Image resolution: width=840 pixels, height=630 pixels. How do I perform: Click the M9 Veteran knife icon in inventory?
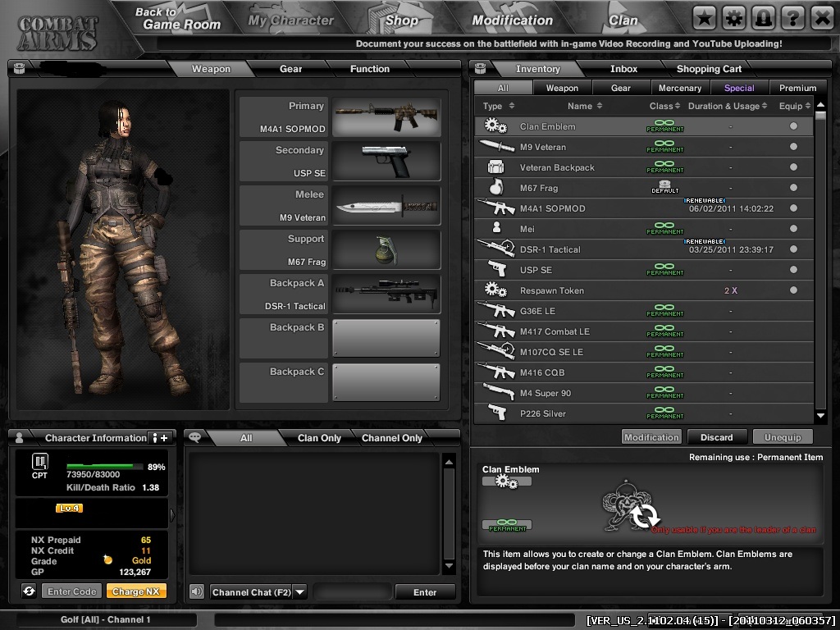(x=496, y=146)
